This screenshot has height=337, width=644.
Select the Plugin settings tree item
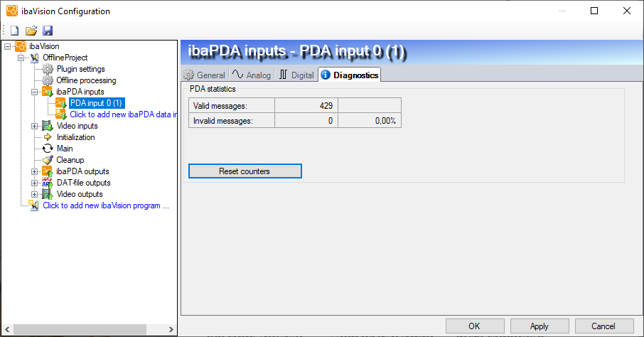(x=80, y=69)
